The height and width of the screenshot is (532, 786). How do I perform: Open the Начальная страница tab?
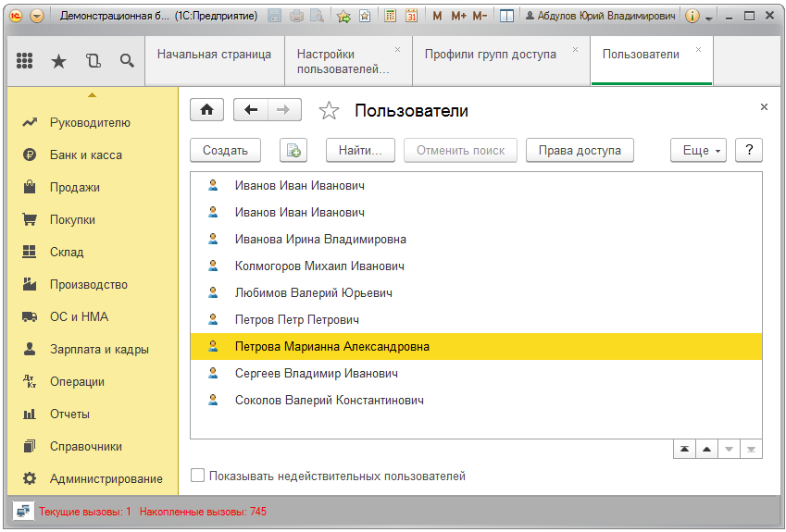tap(214, 55)
